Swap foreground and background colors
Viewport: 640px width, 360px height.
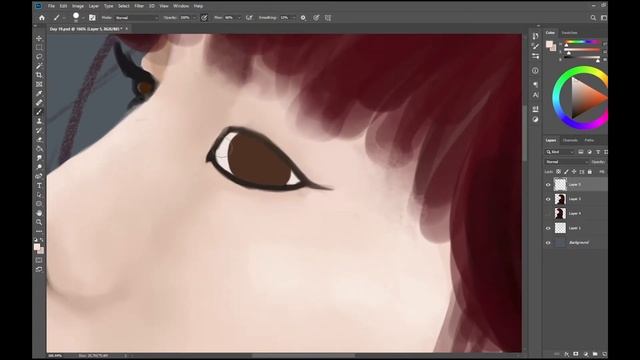click(42, 240)
